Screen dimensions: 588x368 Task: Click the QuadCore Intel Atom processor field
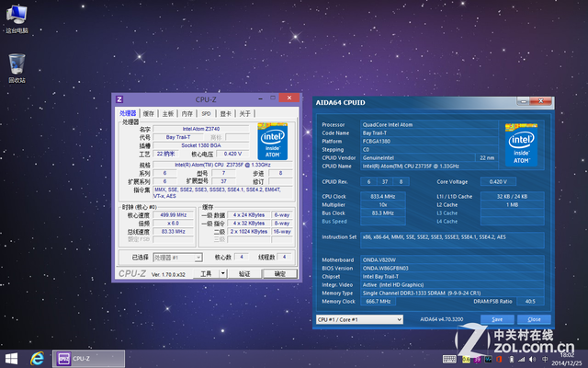tap(429, 125)
